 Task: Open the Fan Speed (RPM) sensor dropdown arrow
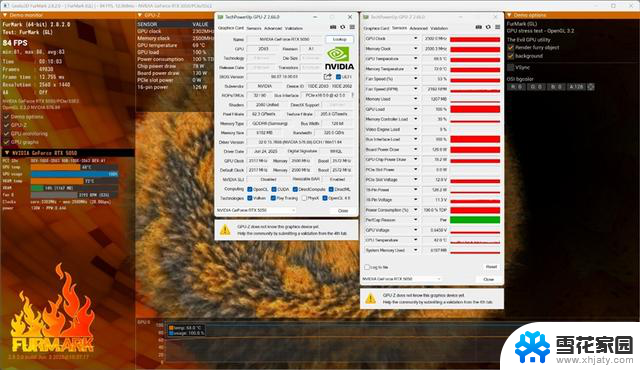click(x=416, y=89)
